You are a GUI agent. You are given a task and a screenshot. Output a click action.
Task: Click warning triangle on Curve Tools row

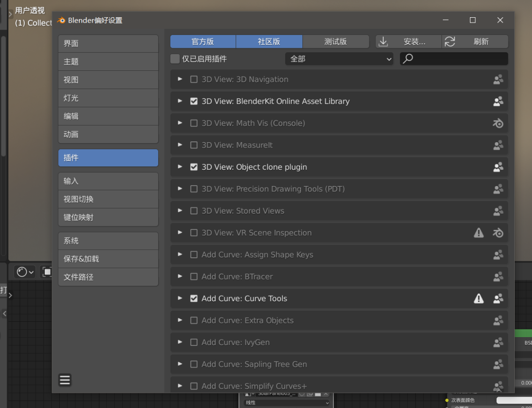click(479, 299)
